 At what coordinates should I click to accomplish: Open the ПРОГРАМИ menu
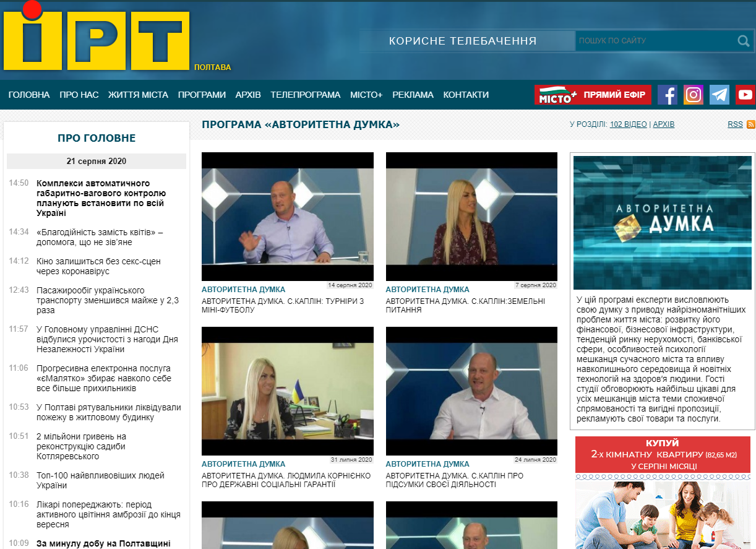tap(202, 95)
